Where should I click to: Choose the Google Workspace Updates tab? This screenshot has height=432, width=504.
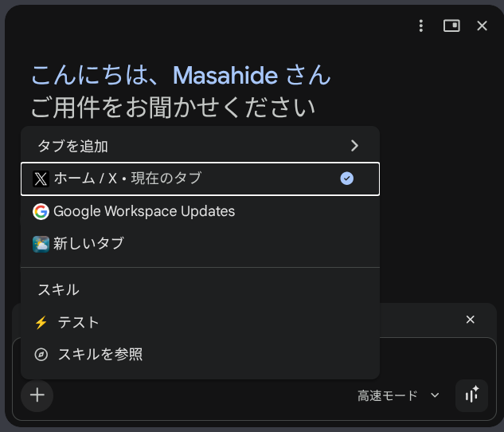(x=144, y=211)
